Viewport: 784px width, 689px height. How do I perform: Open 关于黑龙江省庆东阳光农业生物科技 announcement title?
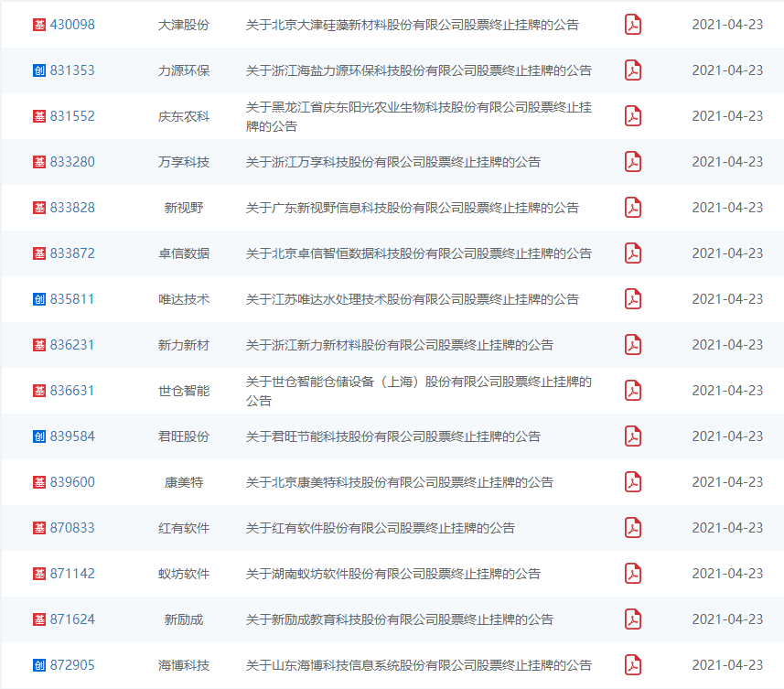(419, 116)
